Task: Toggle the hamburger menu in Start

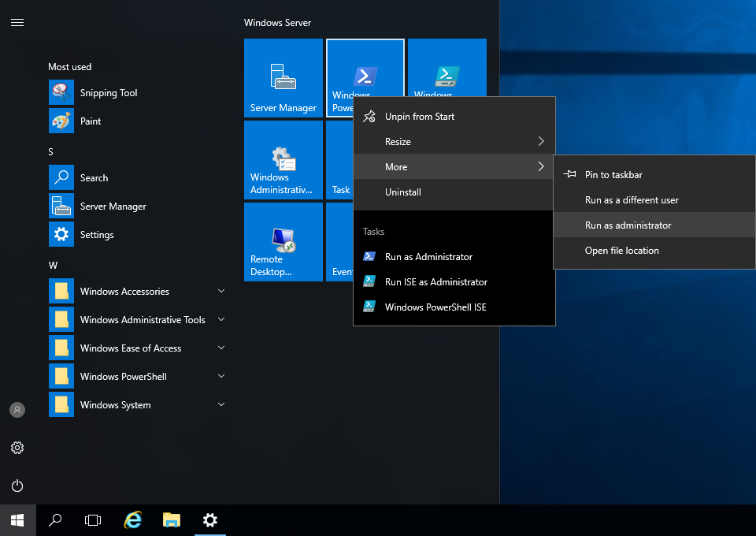Action: (x=17, y=23)
